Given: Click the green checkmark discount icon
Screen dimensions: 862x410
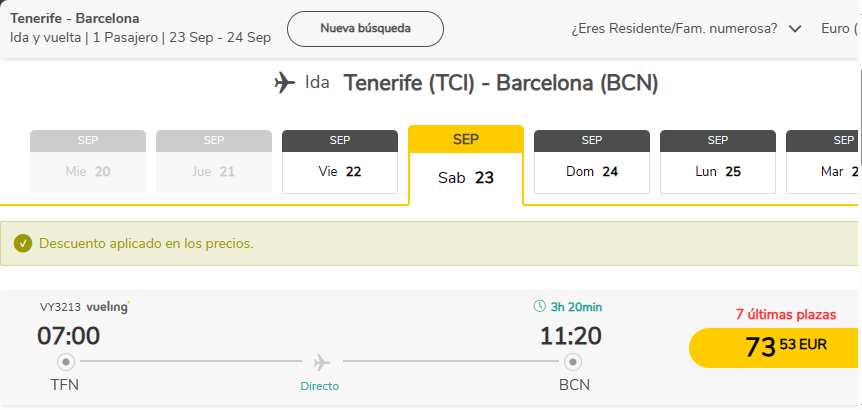Looking at the screenshot, I should [x=23, y=243].
